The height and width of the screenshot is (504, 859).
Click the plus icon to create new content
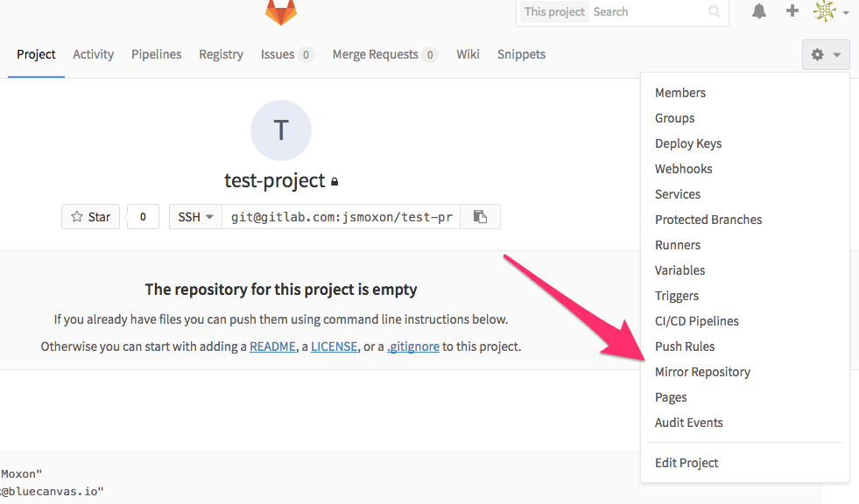[792, 11]
